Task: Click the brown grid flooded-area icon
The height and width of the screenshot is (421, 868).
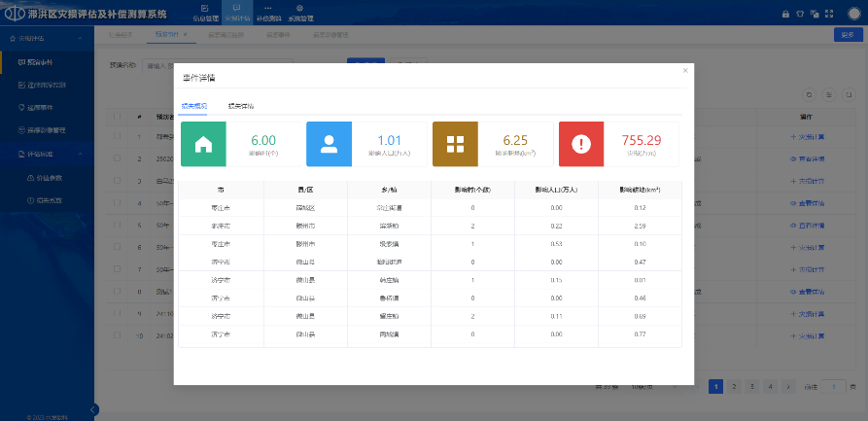Action: pyautogui.click(x=455, y=145)
